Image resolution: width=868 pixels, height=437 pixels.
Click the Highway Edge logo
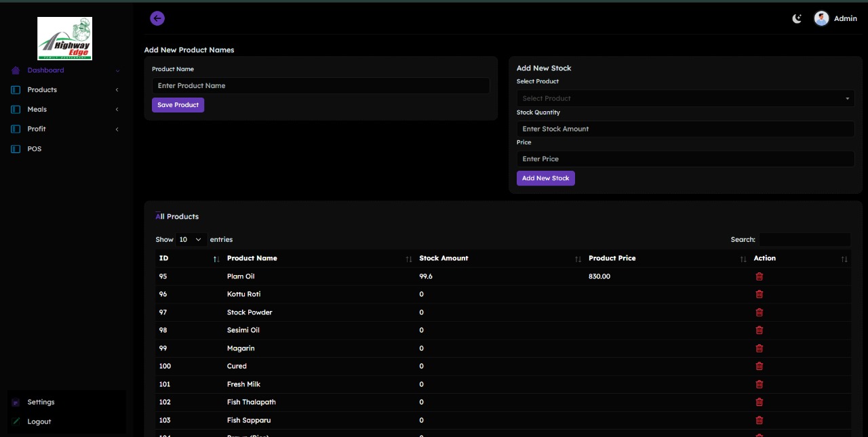click(x=64, y=39)
